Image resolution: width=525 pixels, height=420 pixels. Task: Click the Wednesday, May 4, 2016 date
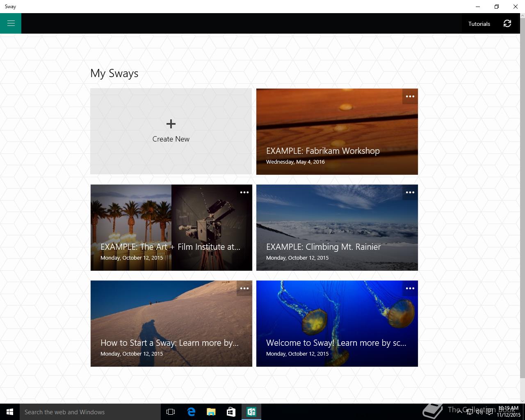(x=295, y=162)
